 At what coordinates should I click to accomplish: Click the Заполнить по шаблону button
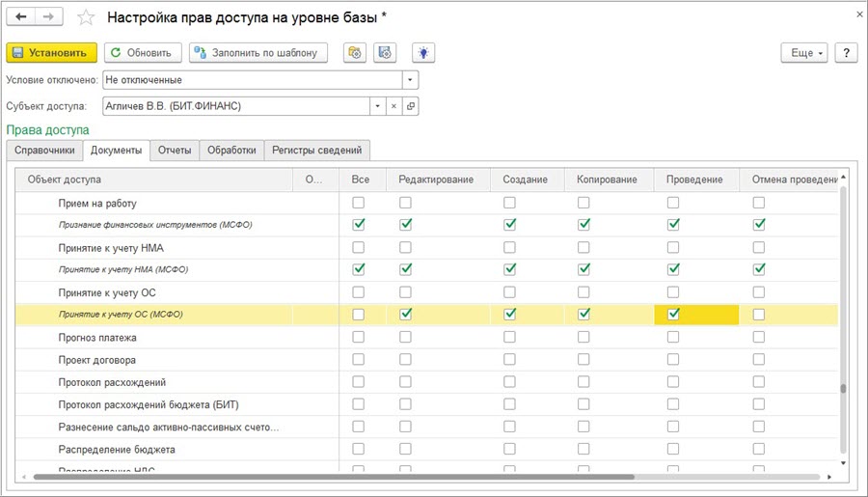[x=258, y=53]
